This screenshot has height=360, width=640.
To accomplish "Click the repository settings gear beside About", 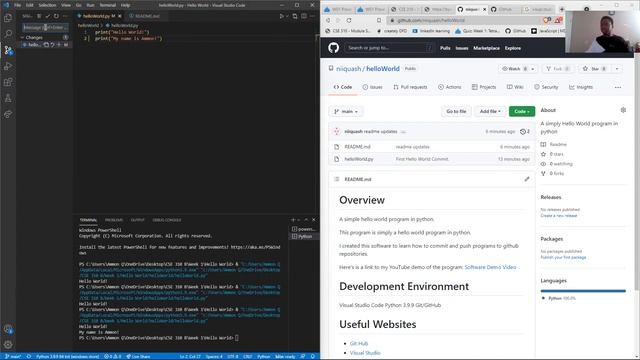I will coord(623,110).
